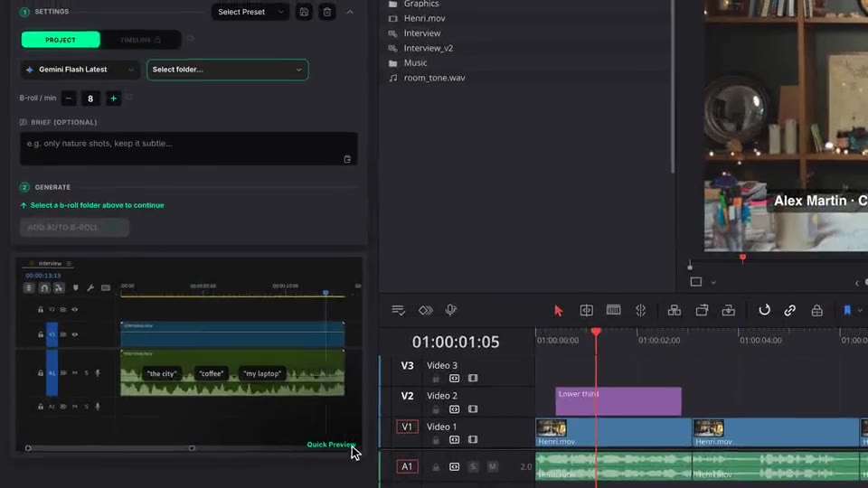
Task: Click the voiceover mic on preview A1 track
Action: [98, 373]
